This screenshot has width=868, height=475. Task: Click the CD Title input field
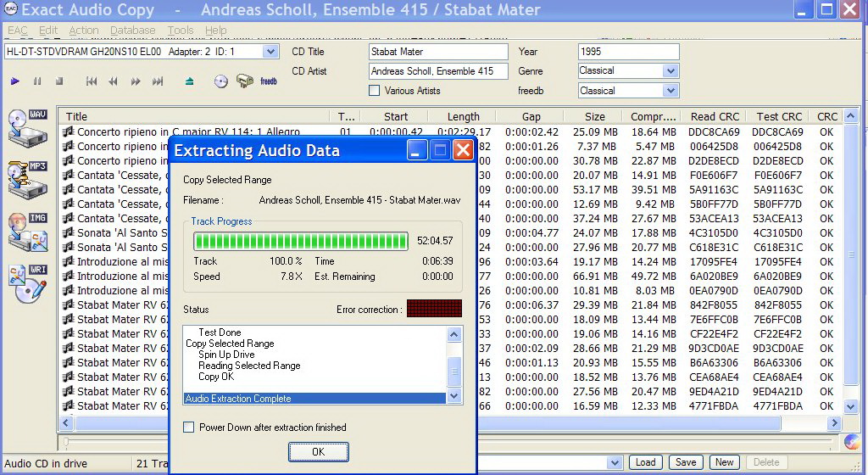click(438, 52)
